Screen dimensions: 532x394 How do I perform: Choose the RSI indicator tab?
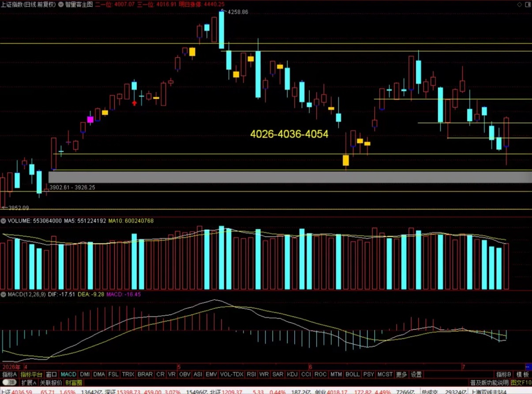pos(251,374)
